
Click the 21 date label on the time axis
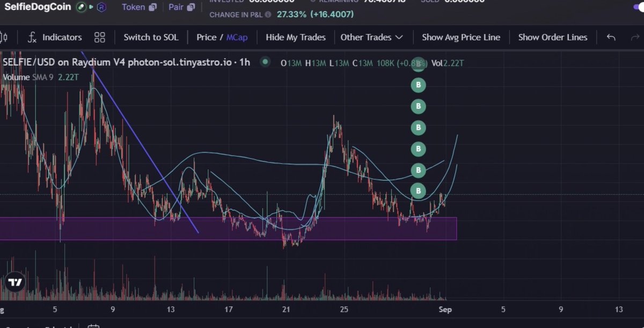click(x=286, y=309)
